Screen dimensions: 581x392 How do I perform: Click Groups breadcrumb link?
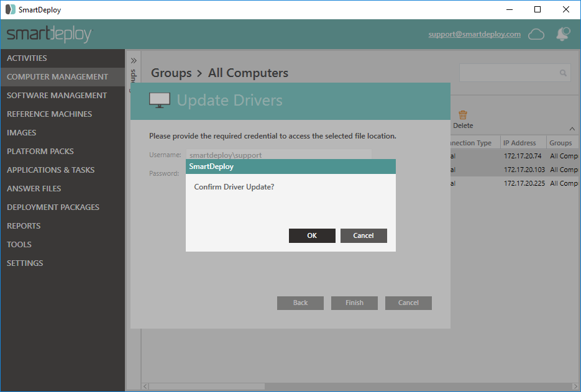coord(171,73)
